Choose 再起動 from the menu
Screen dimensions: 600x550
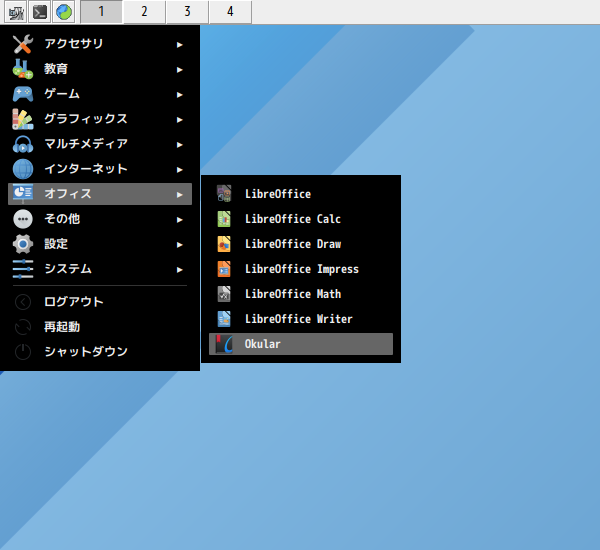pos(100,327)
